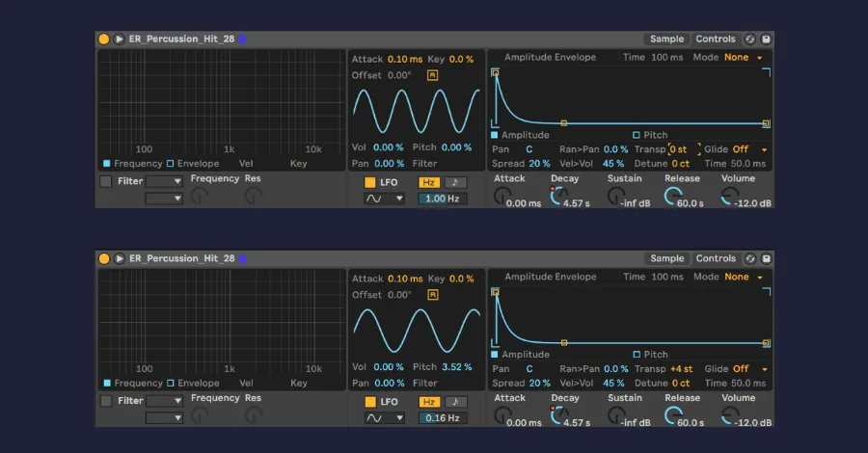868x453 pixels.
Task: Click the Decay knob in the bottom Simpler
Action: [559, 414]
